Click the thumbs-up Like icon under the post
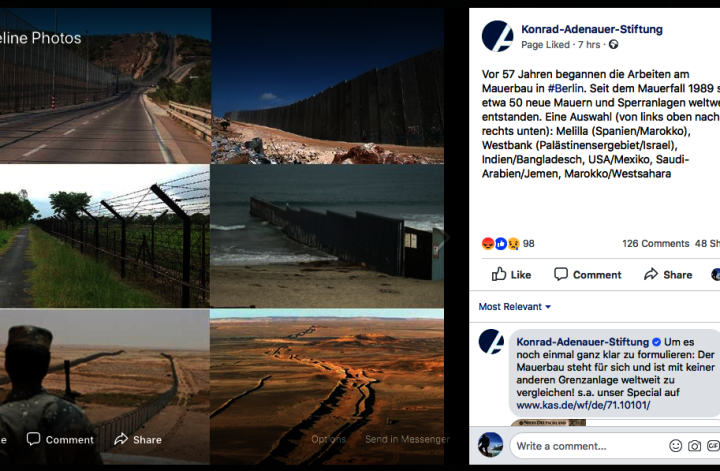720x471 pixels. pyautogui.click(x=499, y=275)
